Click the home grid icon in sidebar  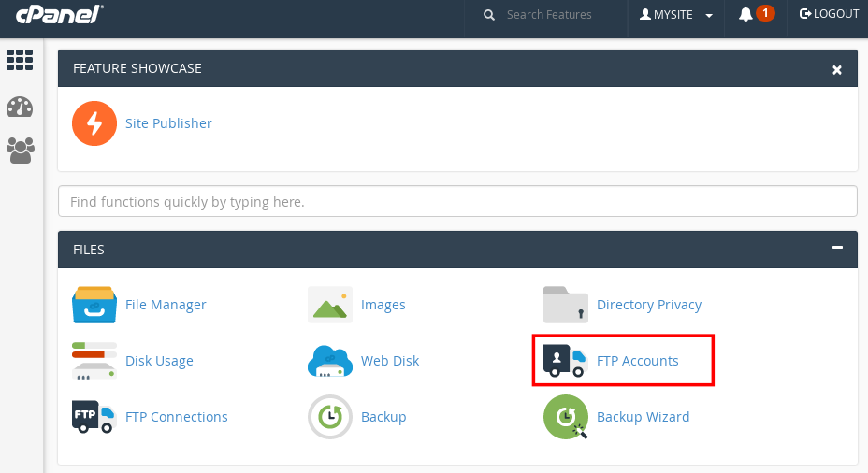[x=20, y=61]
